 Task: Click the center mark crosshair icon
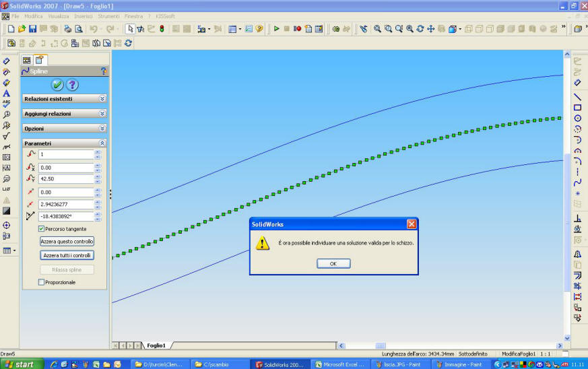6,225
